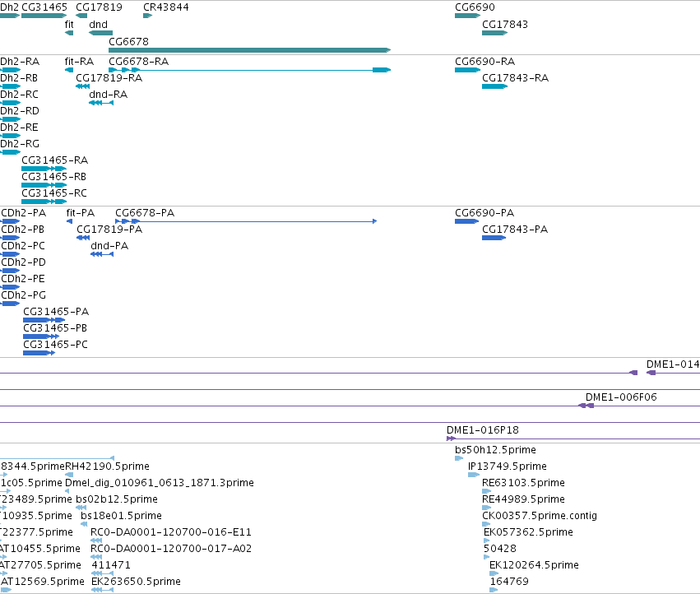
Task: Select EST IP13749.5prime
Action: pyautogui.click(x=473, y=475)
